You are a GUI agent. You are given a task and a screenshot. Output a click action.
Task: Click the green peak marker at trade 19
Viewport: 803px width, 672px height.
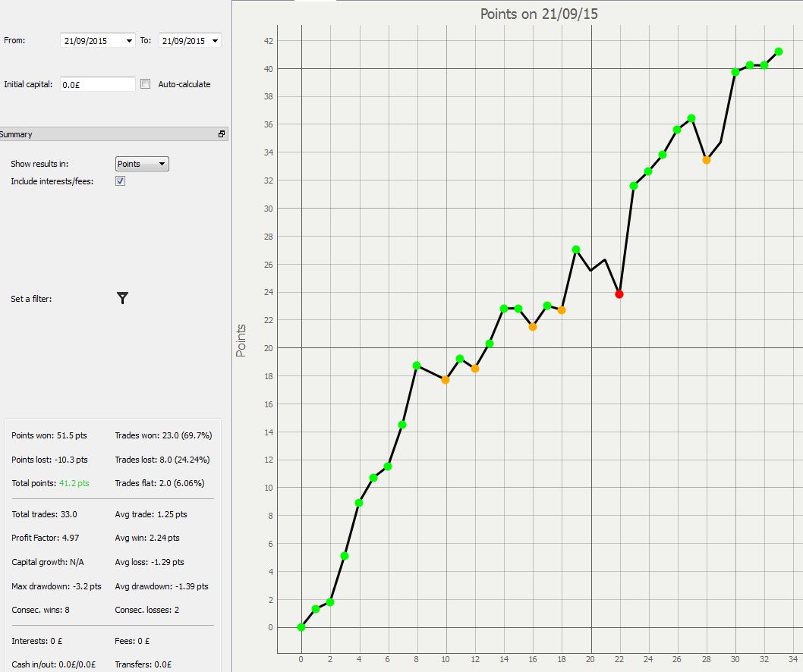pyautogui.click(x=575, y=250)
